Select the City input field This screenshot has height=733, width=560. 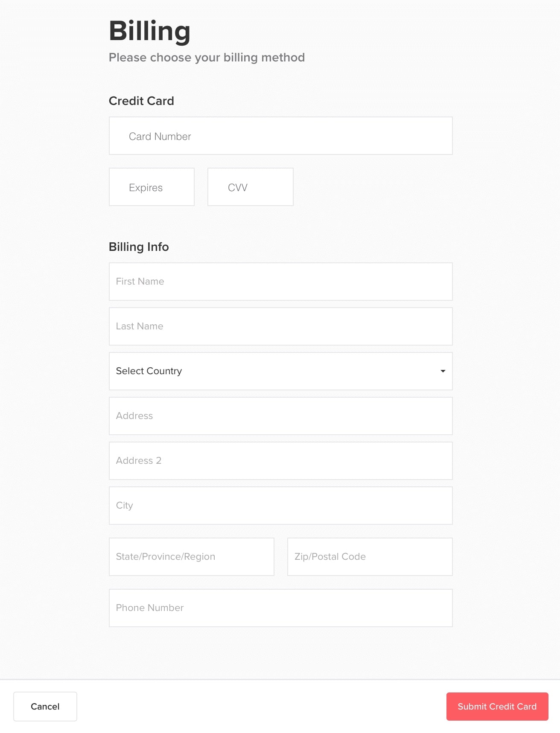(280, 506)
